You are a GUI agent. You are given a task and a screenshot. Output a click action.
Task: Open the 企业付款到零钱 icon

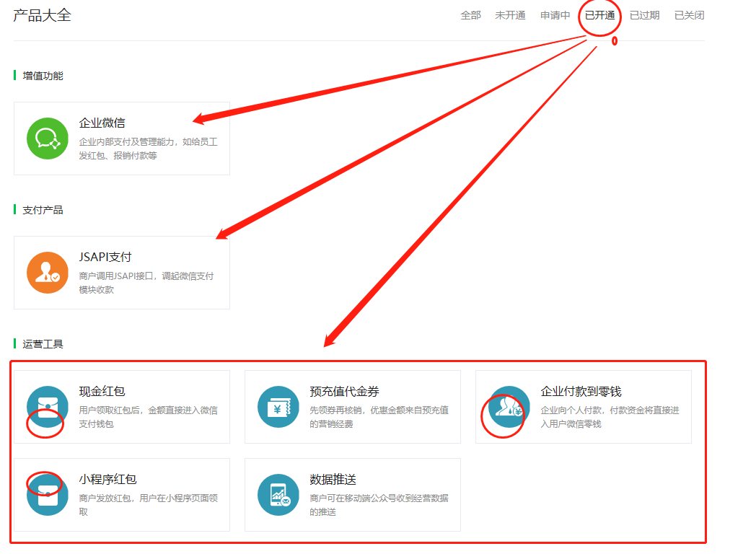coord(509,407)
